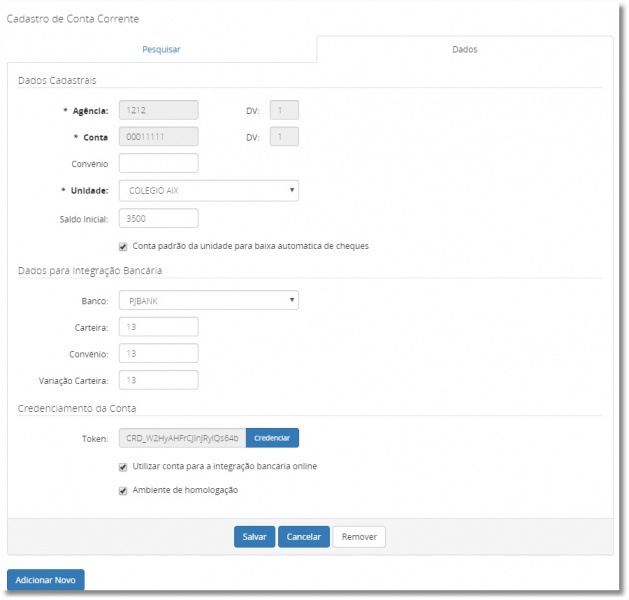
Task: Open the Unidade dropdown showing COLEGIO AIX
Action: [x=208, y=190]
